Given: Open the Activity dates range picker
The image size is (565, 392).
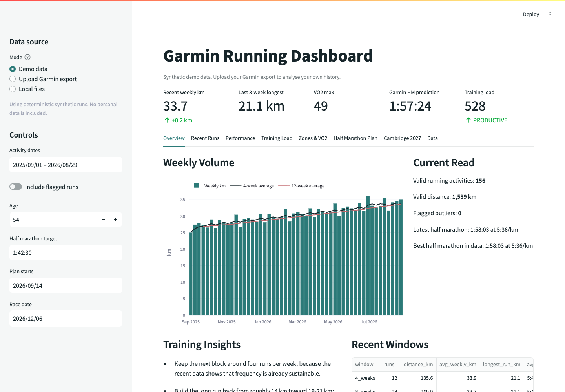Looking at the screenshot, I should click(x=66, y=165).
